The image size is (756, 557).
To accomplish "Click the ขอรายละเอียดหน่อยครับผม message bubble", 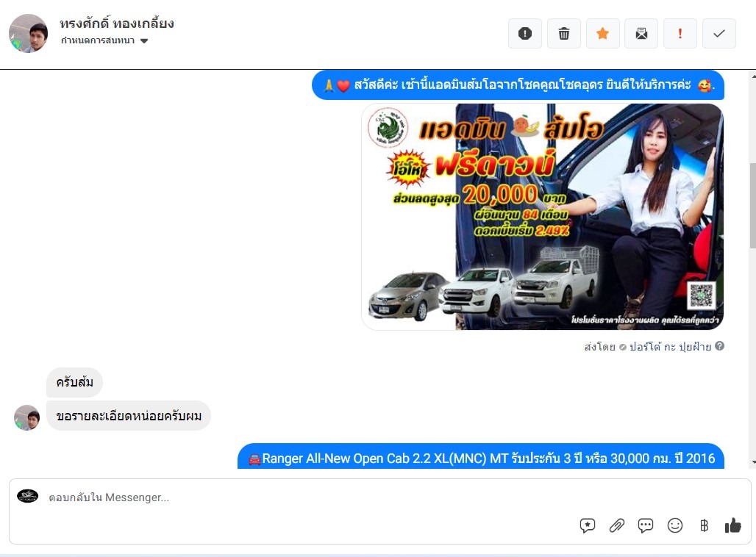I will coord(129,416).
